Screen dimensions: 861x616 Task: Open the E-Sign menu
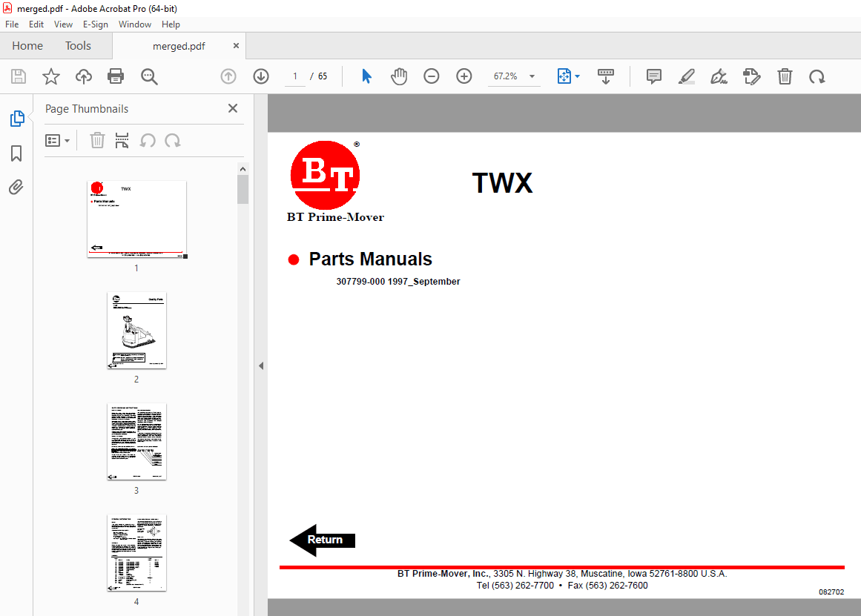(96, 24)
